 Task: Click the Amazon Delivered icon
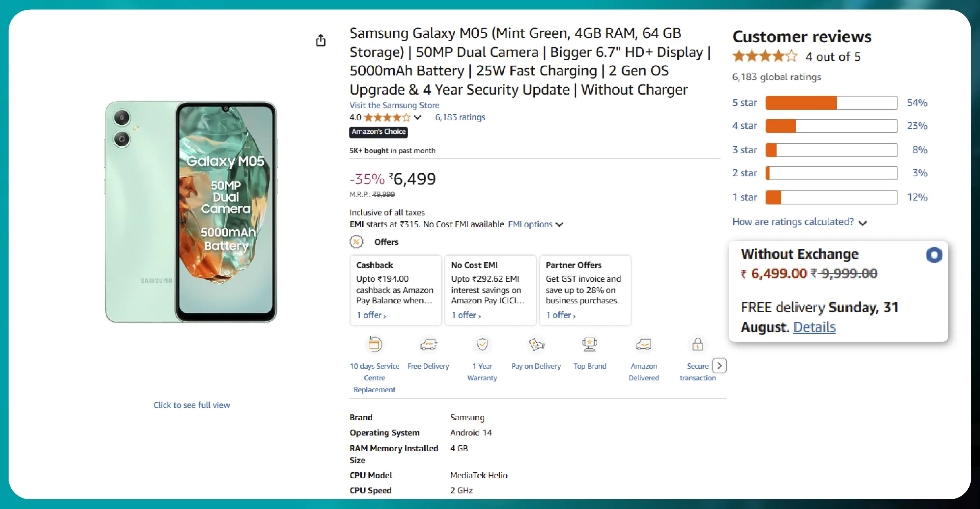coord(643,345)
